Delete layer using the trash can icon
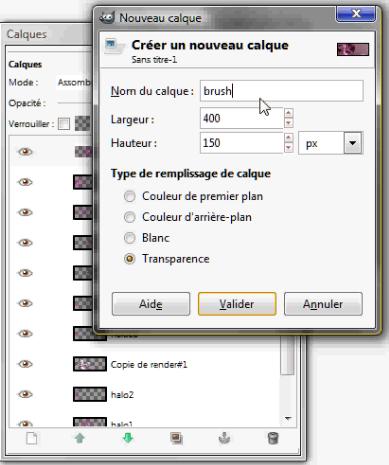 click(x=273, y=438)
